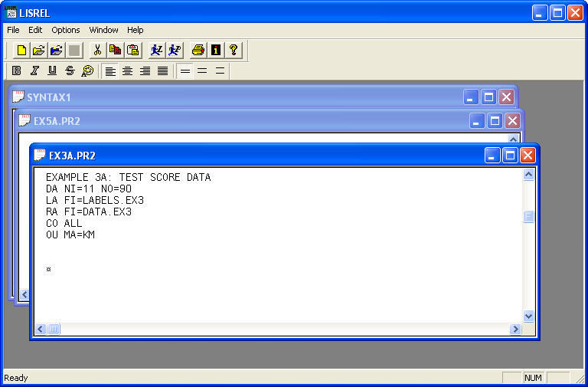Justify the text

[163, 71]
